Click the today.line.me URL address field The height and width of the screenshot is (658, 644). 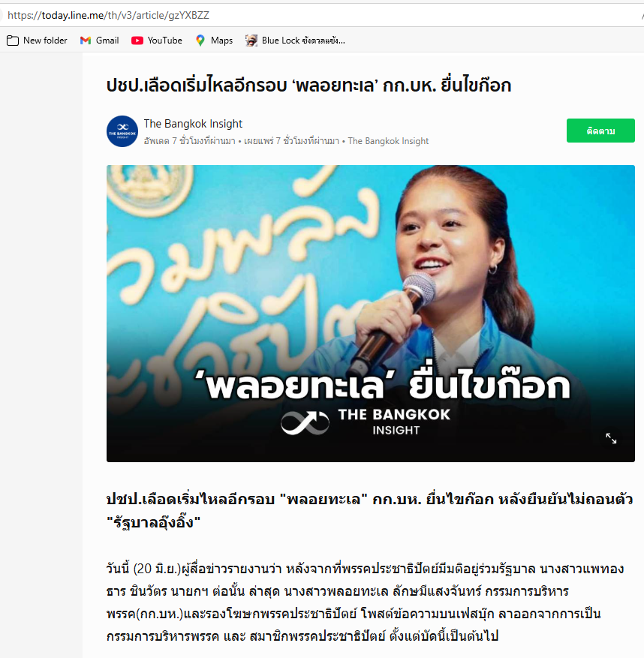coord(319,16)
